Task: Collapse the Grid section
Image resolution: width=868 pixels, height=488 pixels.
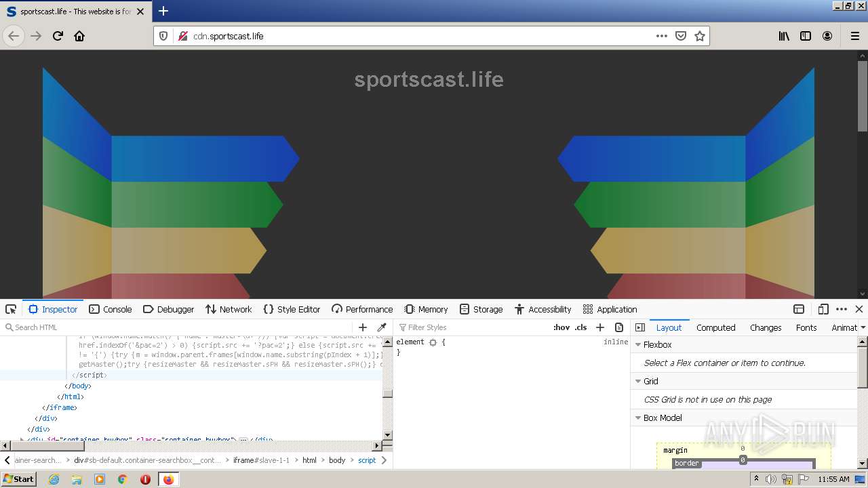Action: tap(638, 381)
